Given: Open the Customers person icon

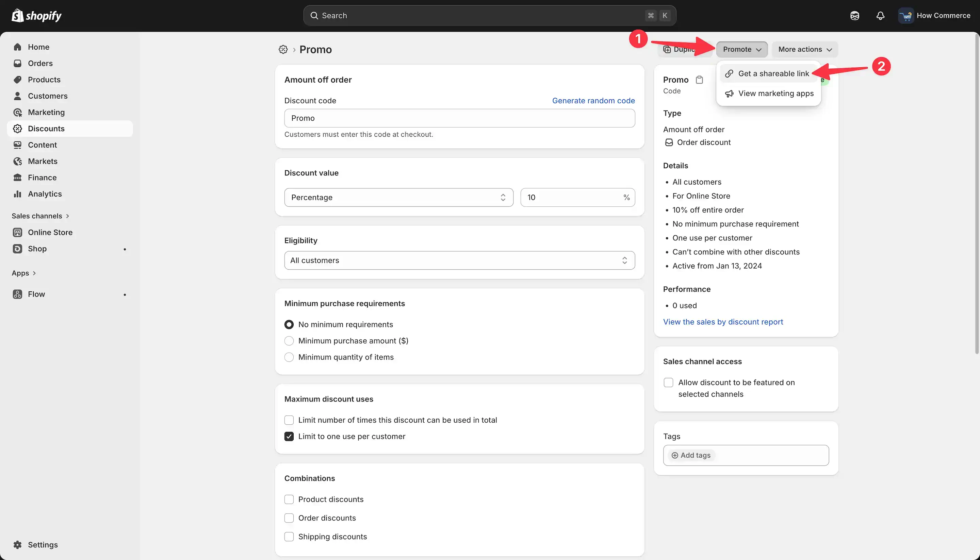Looking at the screenshot, I should coord(17,96).
